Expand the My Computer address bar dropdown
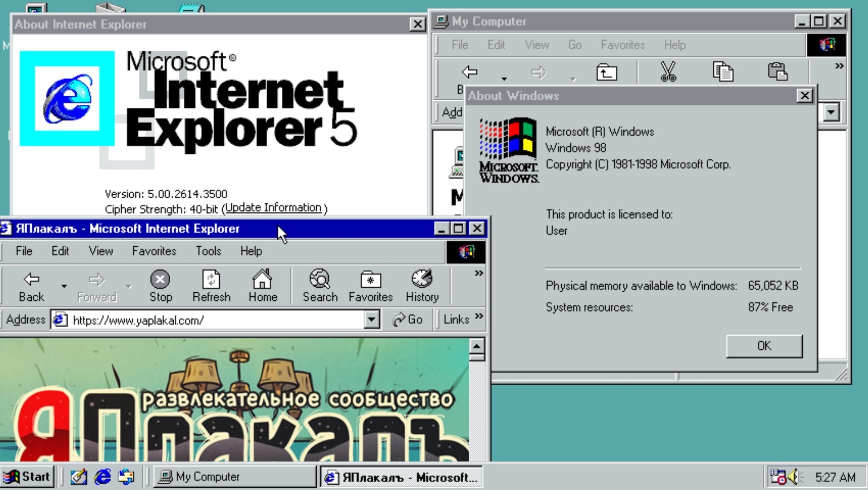The width and height of the screenshot is (868, 490). (831, 112)
